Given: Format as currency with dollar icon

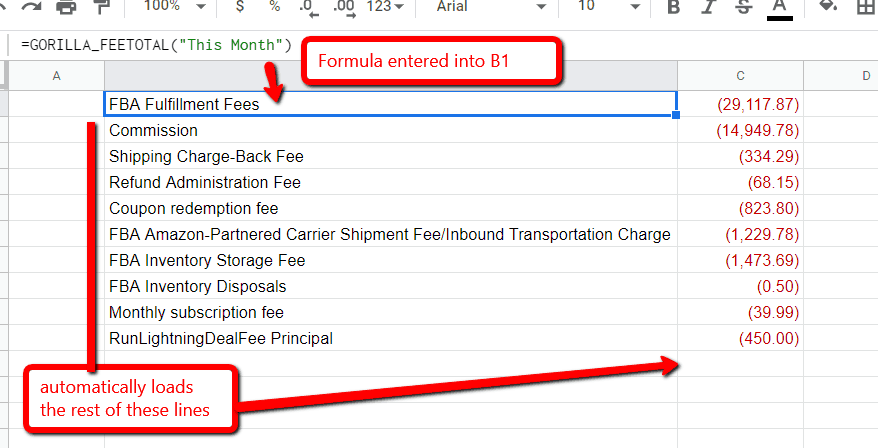Looking at the screenshot, I should point(239,7).
